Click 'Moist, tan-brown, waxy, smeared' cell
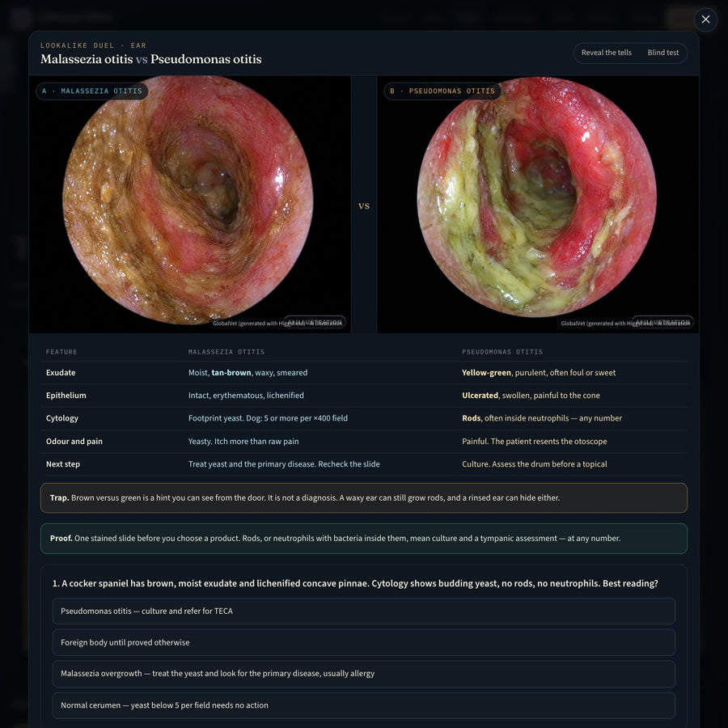 248,373
